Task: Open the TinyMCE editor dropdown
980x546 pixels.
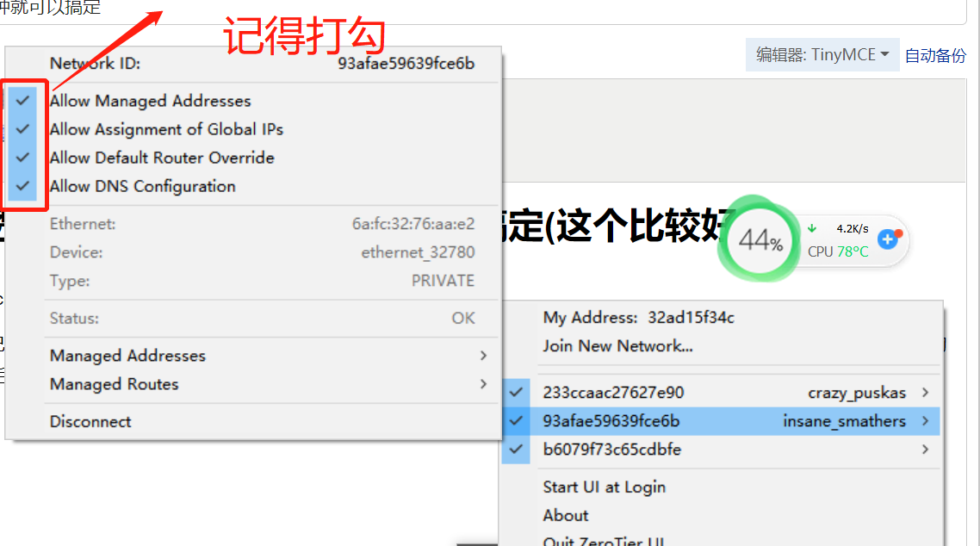Action: [822, 55]
